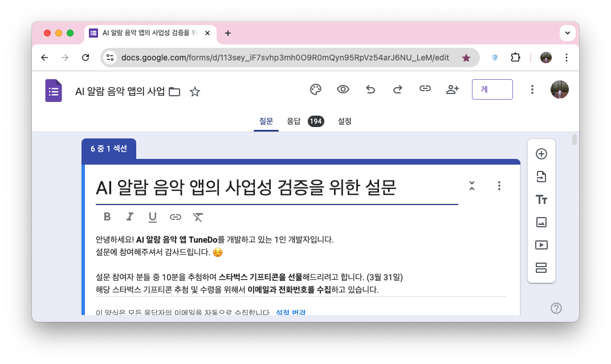Open the help question mark button
The image size is (611, 364).
[556, 308]
